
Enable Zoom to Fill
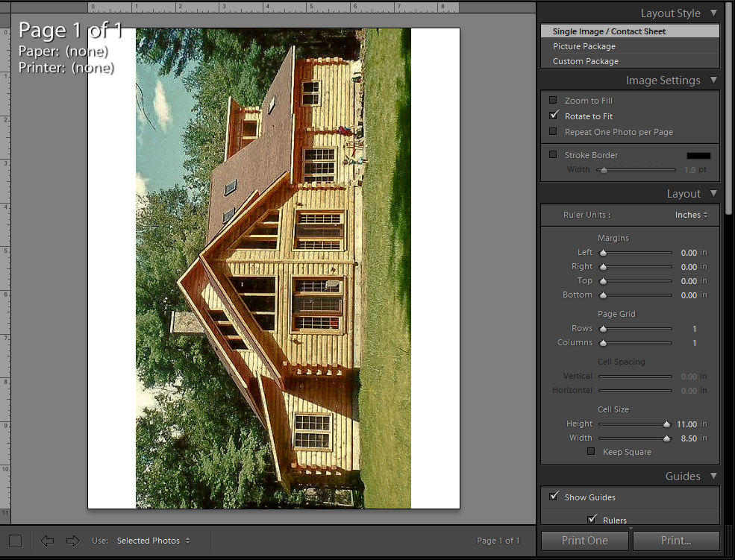click(x=553, y=100)
